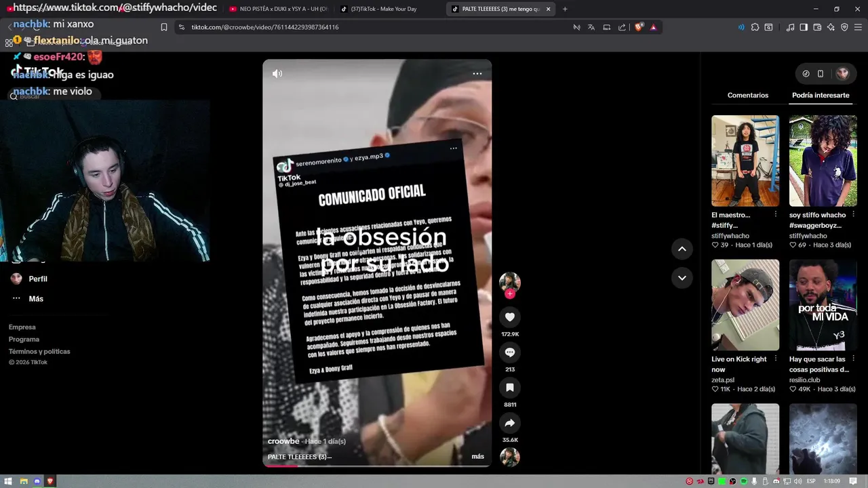Open Brave Rewards triangle icon
This screenshot has height=488, width=868.
(653, 27)
